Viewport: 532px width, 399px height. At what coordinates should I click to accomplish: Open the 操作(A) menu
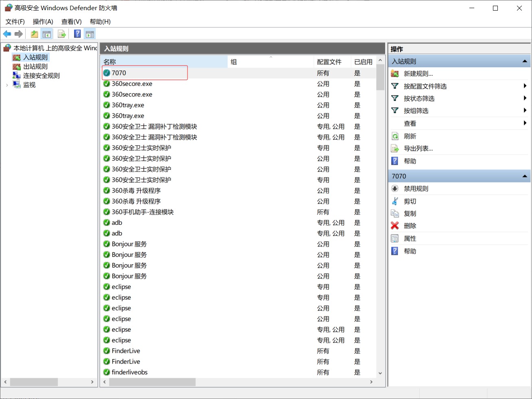click(x=43, y=22)
